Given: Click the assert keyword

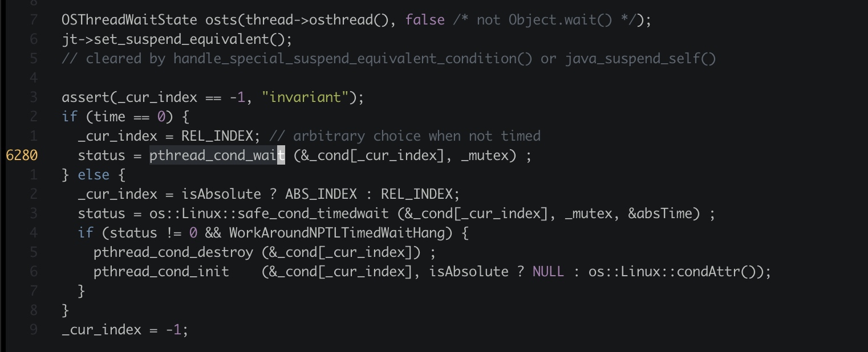Looking at the screenshot, I should point(82,97).
